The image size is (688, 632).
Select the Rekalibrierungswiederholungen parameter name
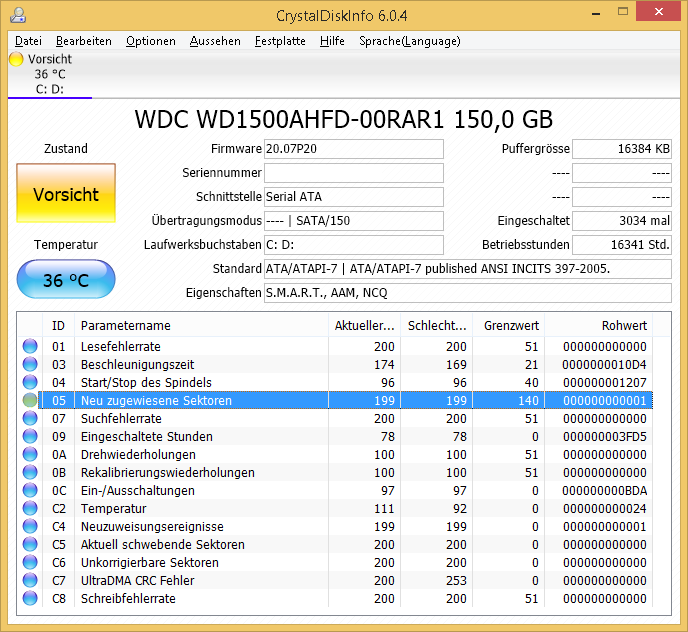click(168, 473)
